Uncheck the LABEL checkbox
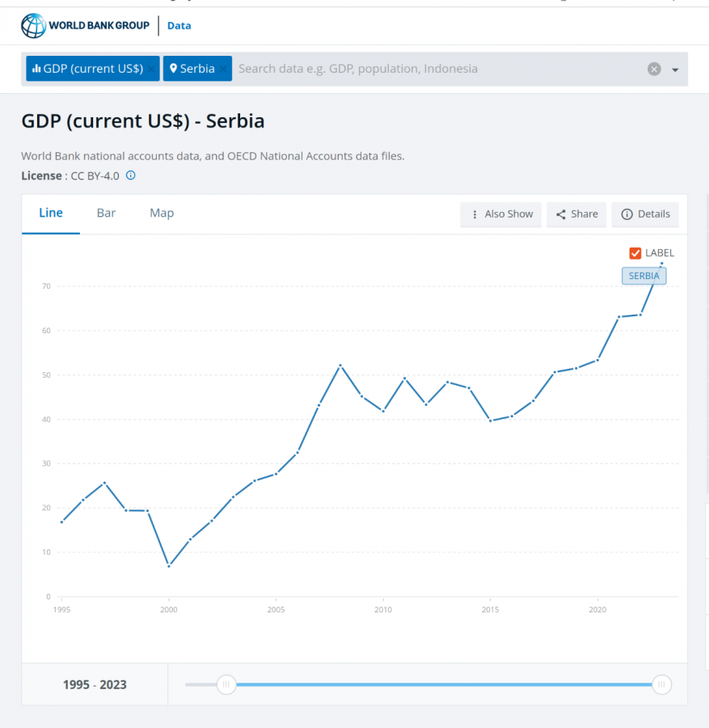709x728 pixels. pos(635,253)
